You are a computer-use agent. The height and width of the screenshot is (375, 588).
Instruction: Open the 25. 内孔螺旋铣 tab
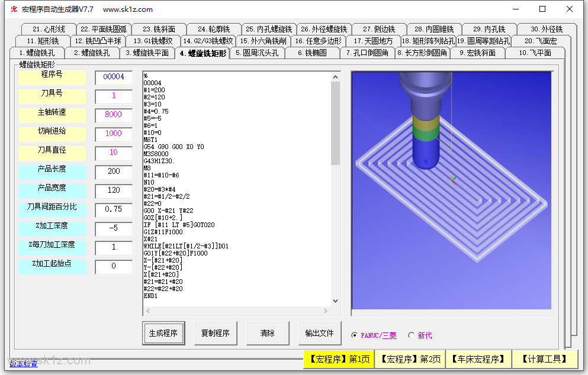click(x=269, y=29)
